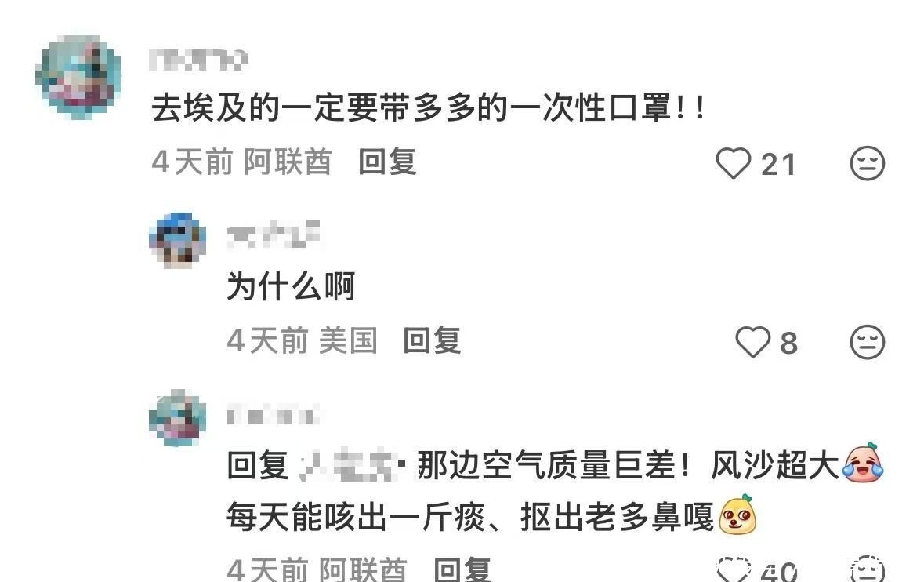This screenshot has height=582, width=924.
Task: Open avatar of 为什么啊 commenter
Action: pos(177,241)
